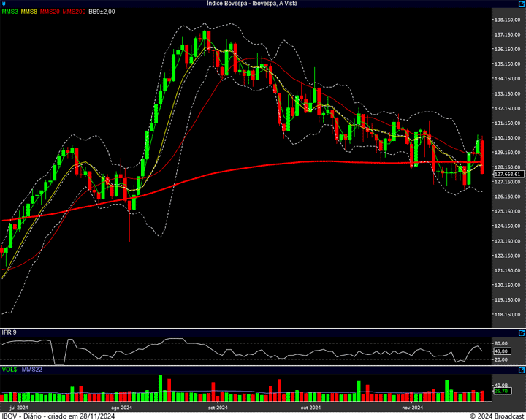The width and height of the screenshot is (526, 420).
Task: Click the current price tag 127.668,61
Action: 507,175
